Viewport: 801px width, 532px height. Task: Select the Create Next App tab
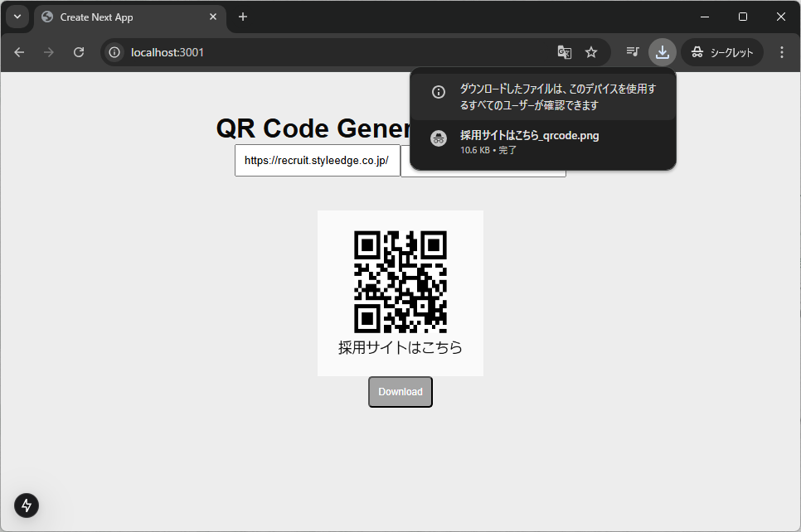[x=130, y=17]
